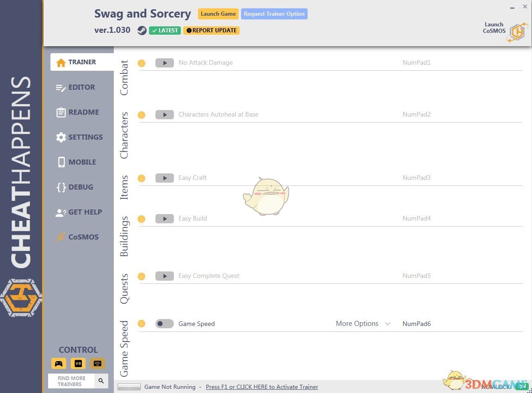Click FIND MORE TRAINERS search field
This screenshot has width=532, height=393.
72,381
